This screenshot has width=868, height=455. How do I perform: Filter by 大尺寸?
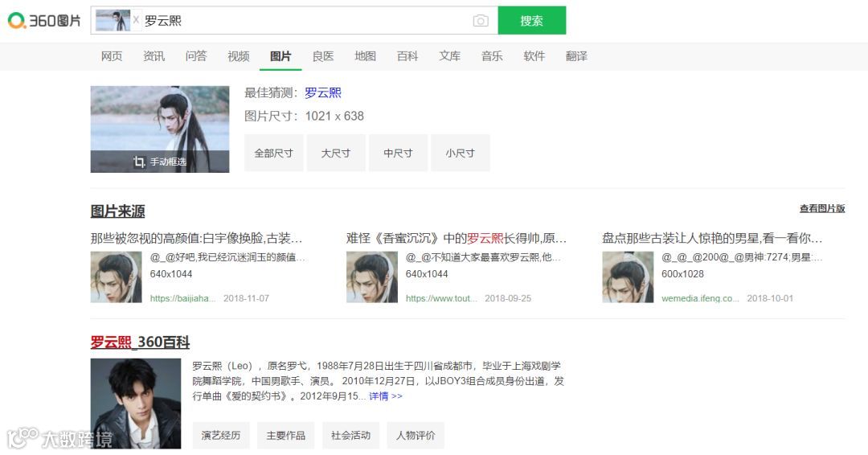[336, 153]
